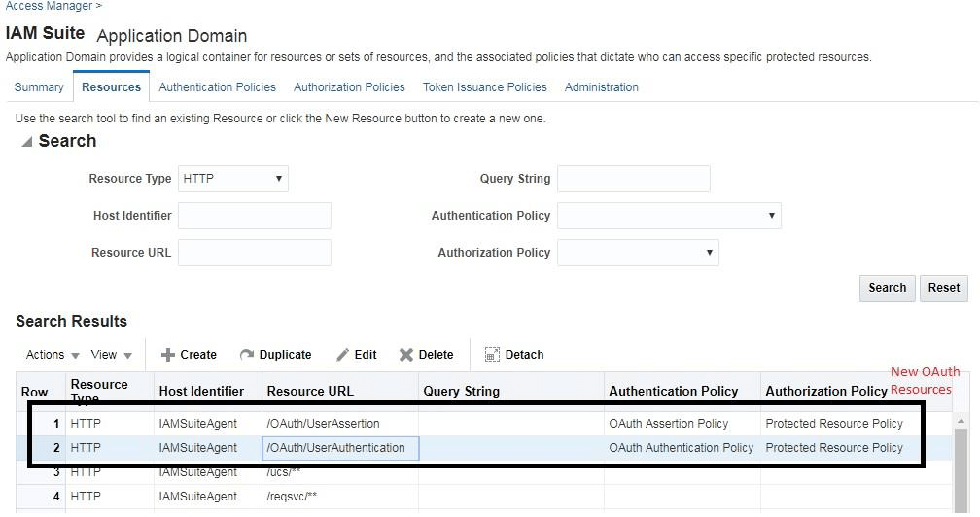Click the OAuth Authentication Policy cell

(682, 448)
